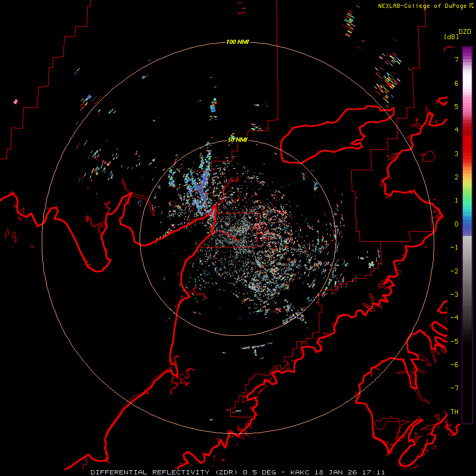Click the 2 value on color scale
Viewport: 476px width, 476px height.
coord(456,177)
